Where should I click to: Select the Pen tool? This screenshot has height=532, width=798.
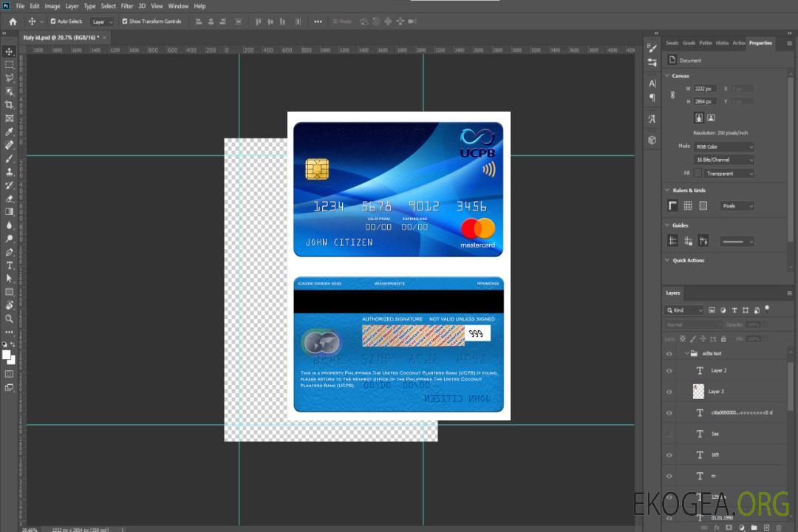coord(9,252)
